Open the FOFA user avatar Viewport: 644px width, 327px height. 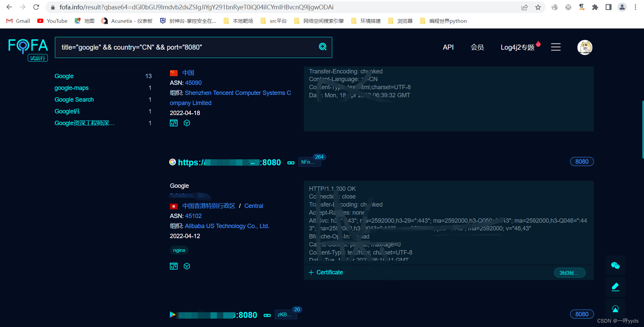pos(585,47)
